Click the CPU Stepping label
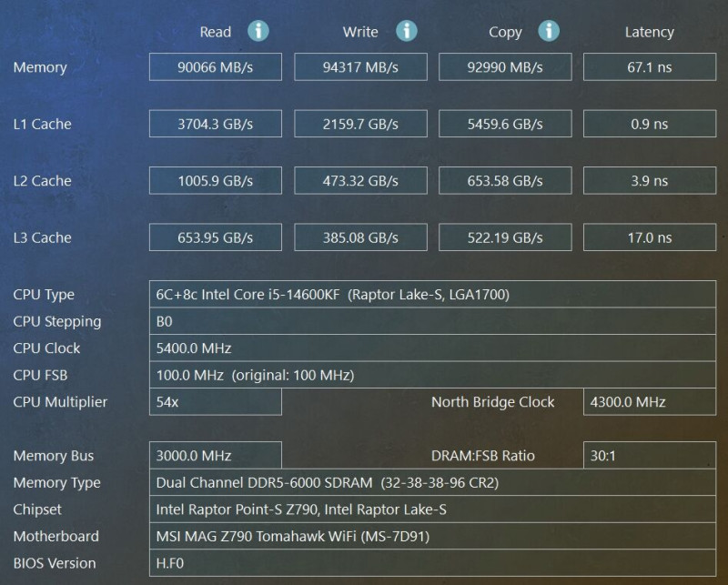This screenshot has width=728, height=585. (x=57, y=322)
